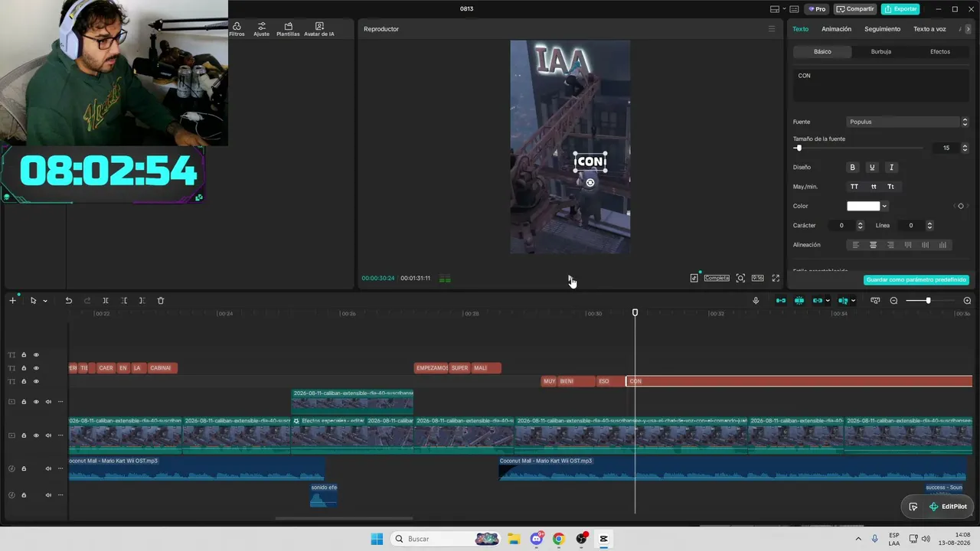This screenshot has width=980, height=551.
Task: Delete the selected clip with trash icon
Action: (x=161, y=301)
